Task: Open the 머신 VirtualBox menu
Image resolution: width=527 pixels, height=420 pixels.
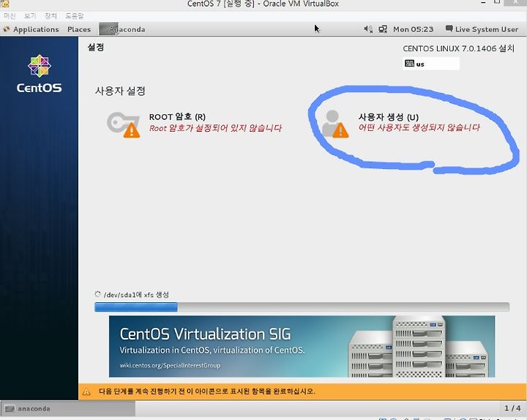Action: coord(10,16)
